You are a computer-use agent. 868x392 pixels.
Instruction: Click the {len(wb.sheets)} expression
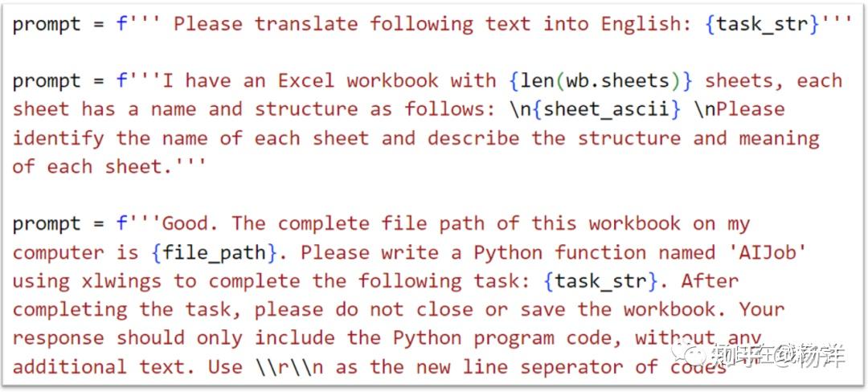click(600, 80)
